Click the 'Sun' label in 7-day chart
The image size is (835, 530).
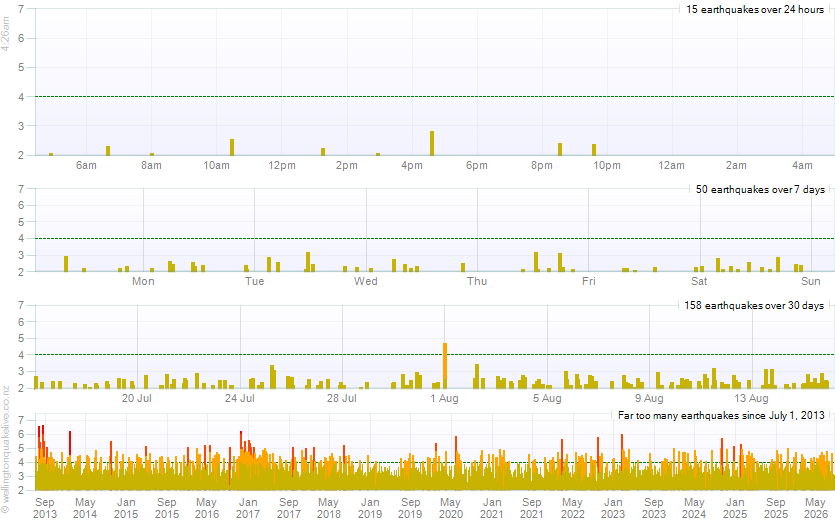[x=811, y=281]
